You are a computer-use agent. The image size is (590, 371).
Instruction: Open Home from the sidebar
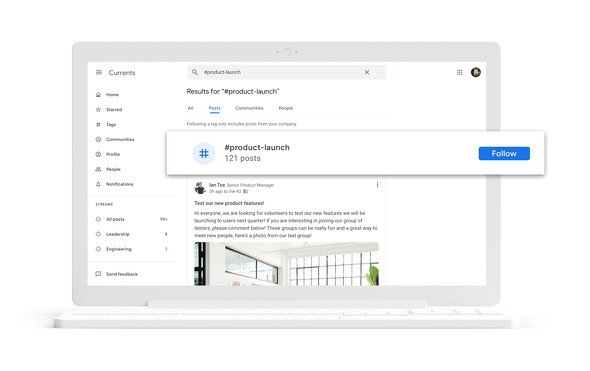[x=113, y=94]
